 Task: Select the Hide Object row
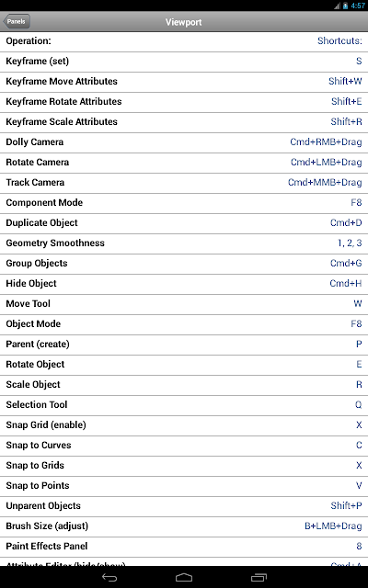pos(184,284)
